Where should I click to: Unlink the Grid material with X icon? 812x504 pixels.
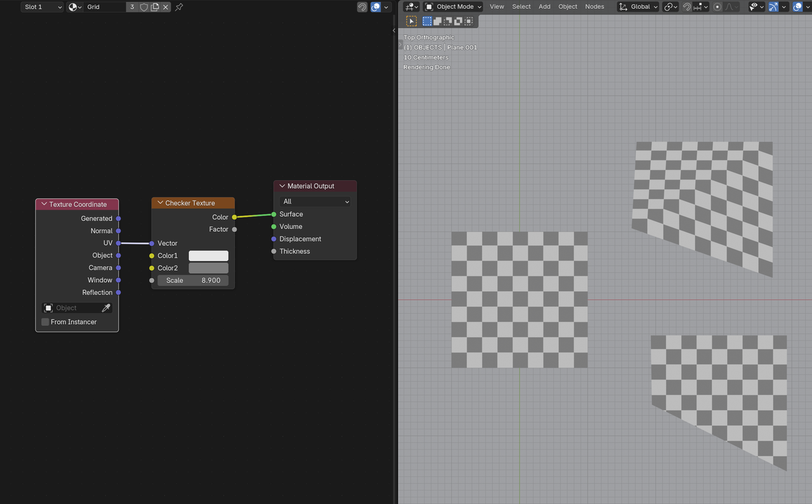pyautogui.click(x=166, y=7)
